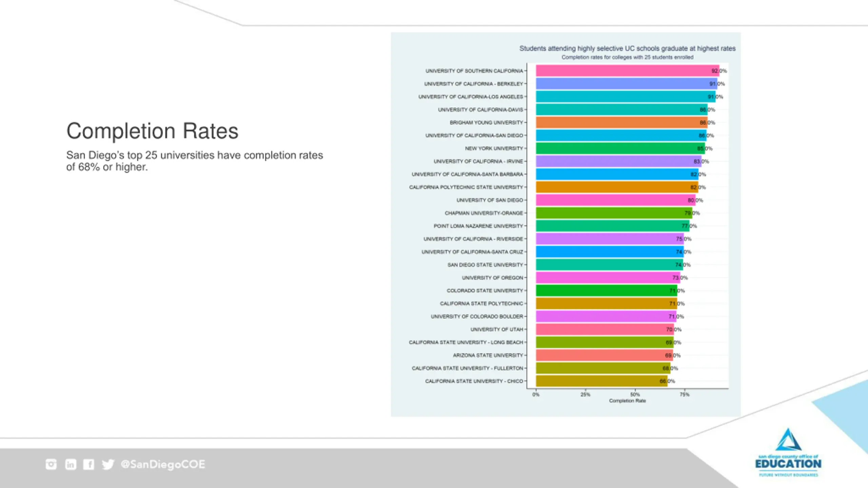Click the UNIVERSITY OF CALIFORNIA-DAVIS label
Screen dimensions: 868x488
point(480,110)
